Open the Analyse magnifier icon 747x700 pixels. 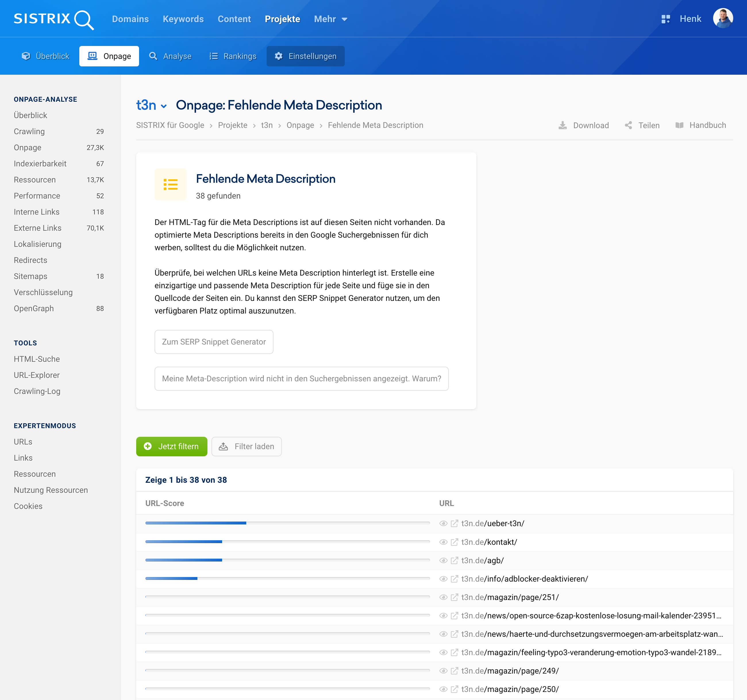[153, 56]
